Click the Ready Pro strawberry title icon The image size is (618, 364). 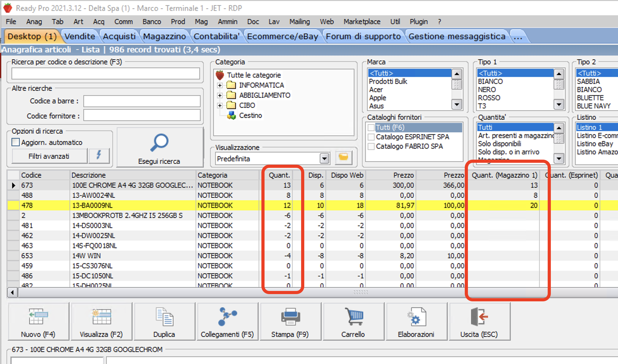(8, 8)
